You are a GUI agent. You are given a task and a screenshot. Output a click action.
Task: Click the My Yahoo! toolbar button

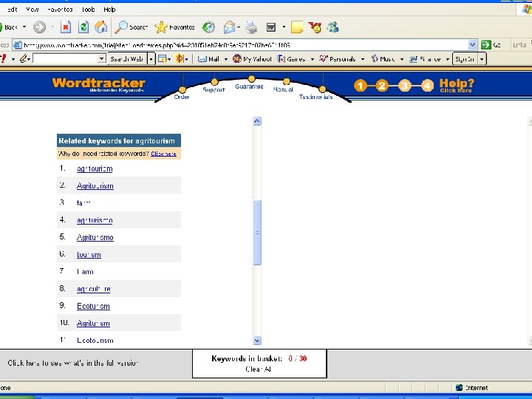coord(253,59)
